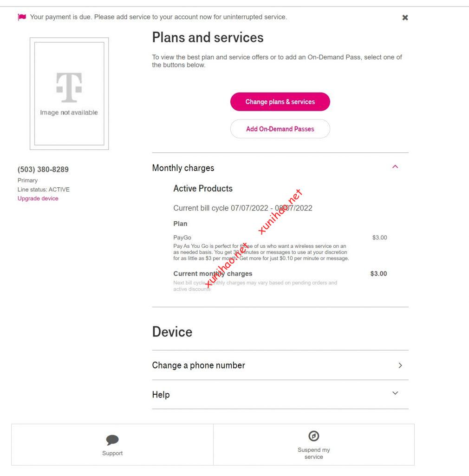
Task: Click the PayGo plan name
Action: [x=182, y=238]
